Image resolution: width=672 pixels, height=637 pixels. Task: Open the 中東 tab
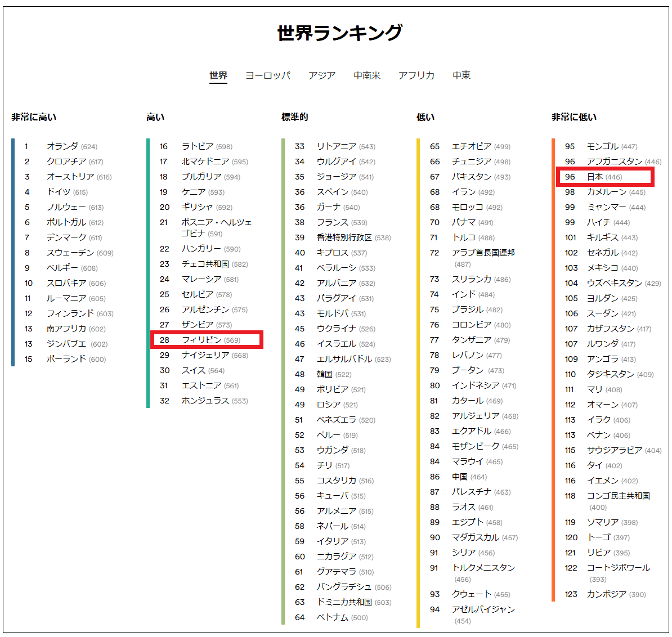pyautogui.click(x=462, y=76)
